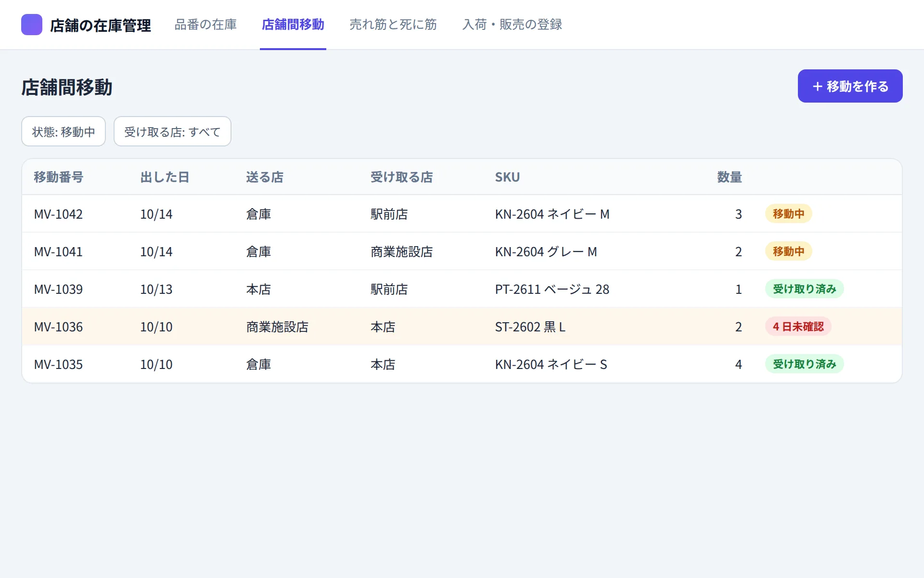Click the 4 日未確認 warning badge

798,327
